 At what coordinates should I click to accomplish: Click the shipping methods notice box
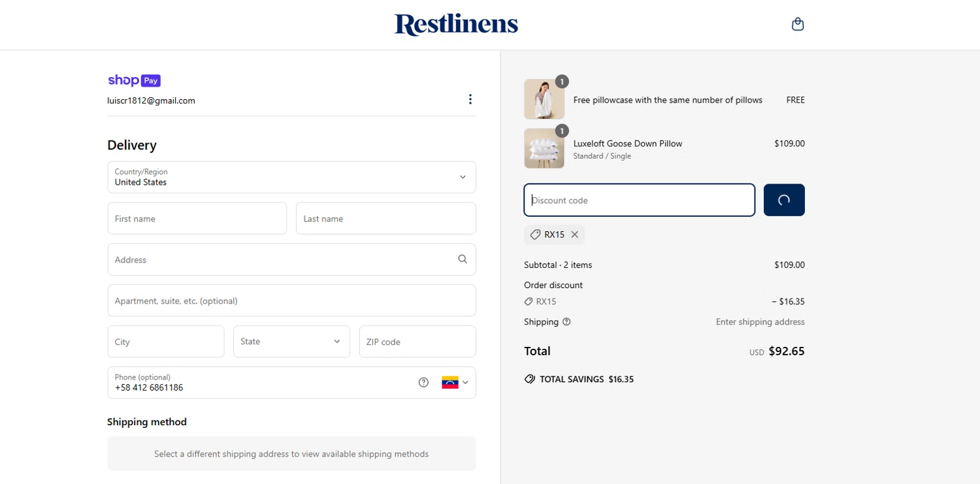[x=291, y=453]
